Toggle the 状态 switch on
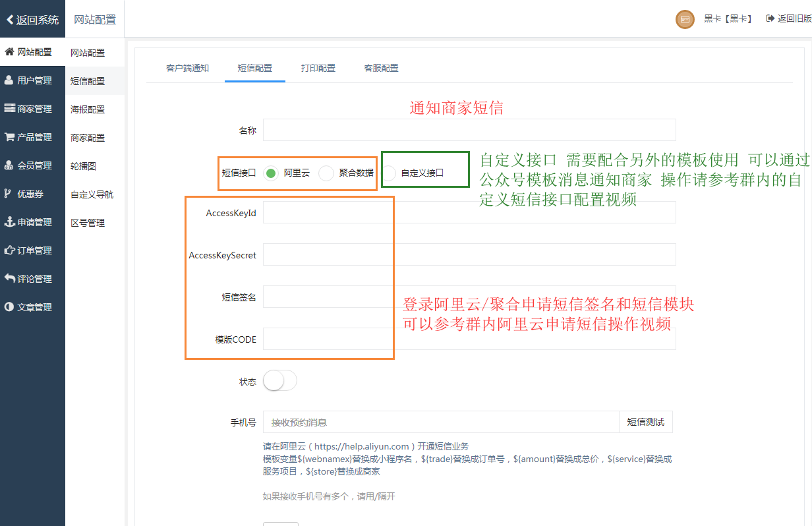The height and width of the screenshot is (526, 812). pos(280,380)
